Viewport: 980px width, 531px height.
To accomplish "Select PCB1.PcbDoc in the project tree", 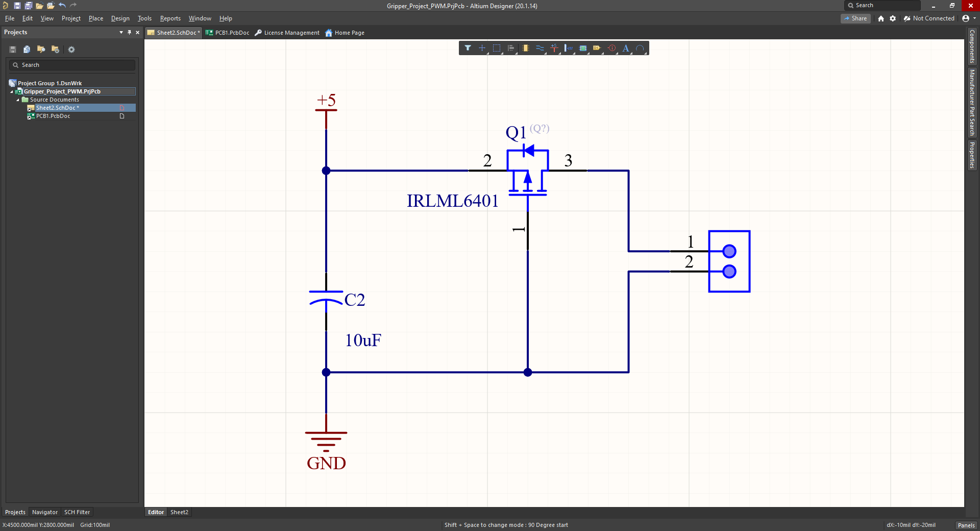I will (x=53, y=116).
